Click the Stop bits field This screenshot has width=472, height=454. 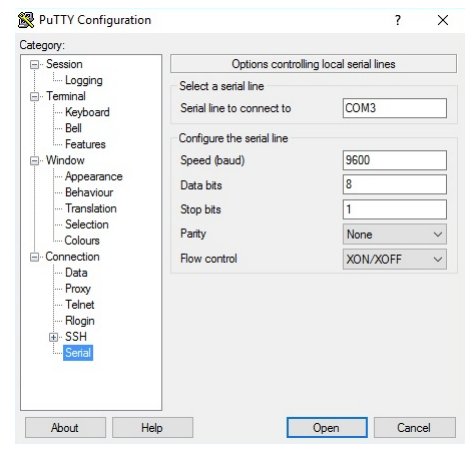(395, 209)
